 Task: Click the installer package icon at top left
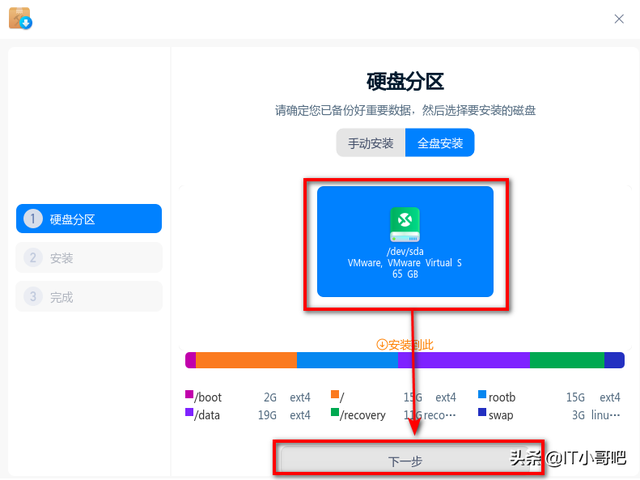click(x=20, y=18)
